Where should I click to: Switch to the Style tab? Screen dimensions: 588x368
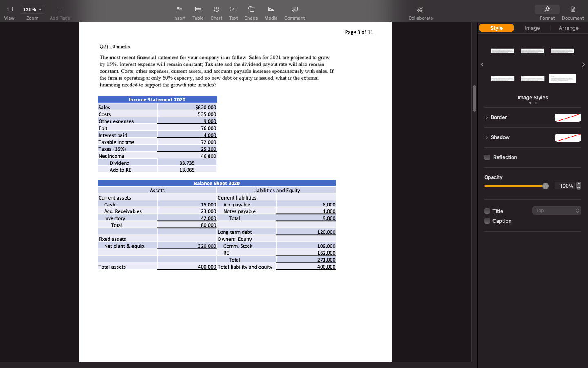point(497,28)
